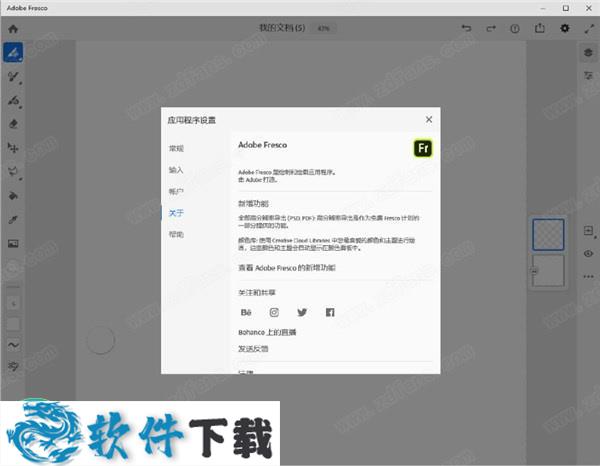This screenshot has width=600, height=466.
Task: Open the Twitter icon link
Action: (302, 312)
